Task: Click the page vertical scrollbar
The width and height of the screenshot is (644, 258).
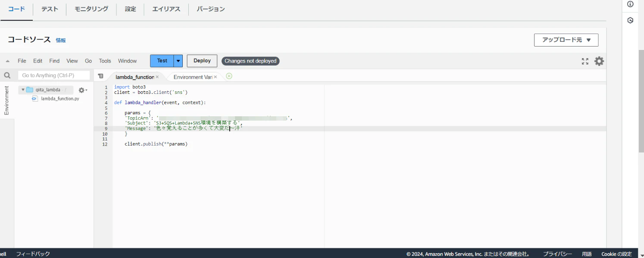Action: click(x=641, y=101)
